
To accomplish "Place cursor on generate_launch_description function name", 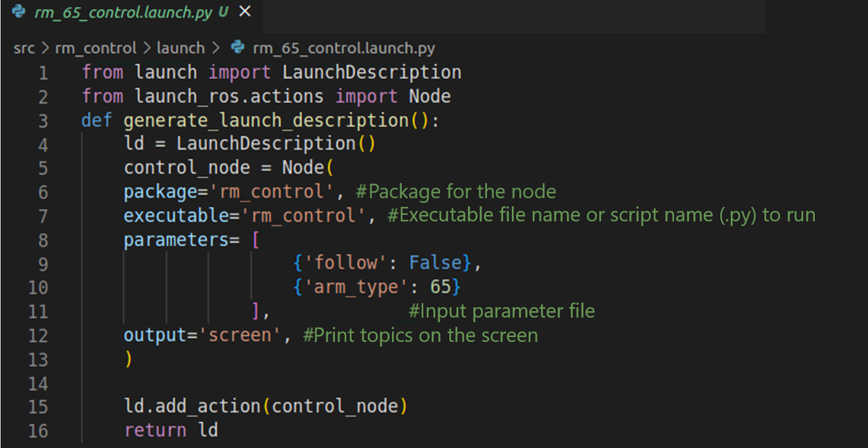I will pos(266,121).
